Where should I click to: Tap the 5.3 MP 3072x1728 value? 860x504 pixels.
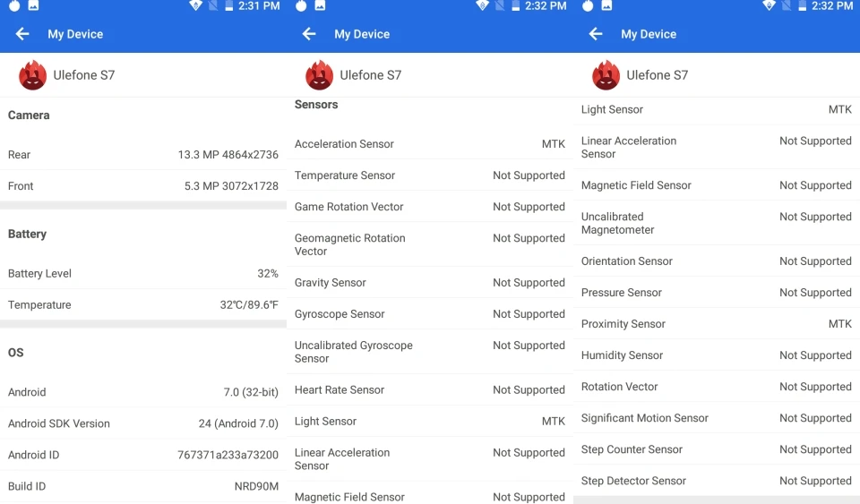pyautogui.click(x=231, y=185)
